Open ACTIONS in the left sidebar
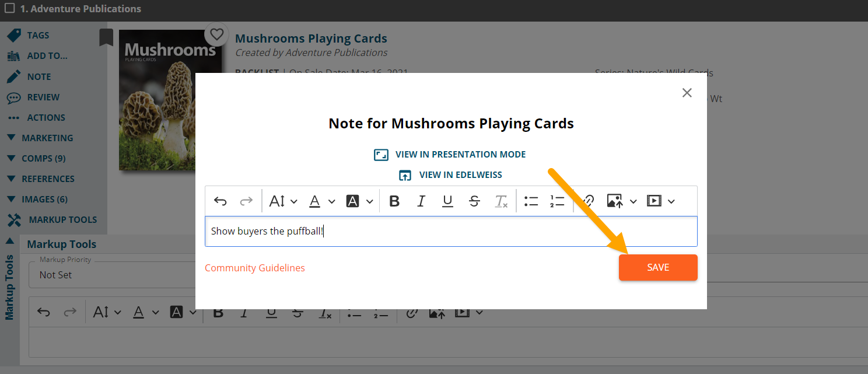This screenshot has height=374, width=868. point(36,117)
